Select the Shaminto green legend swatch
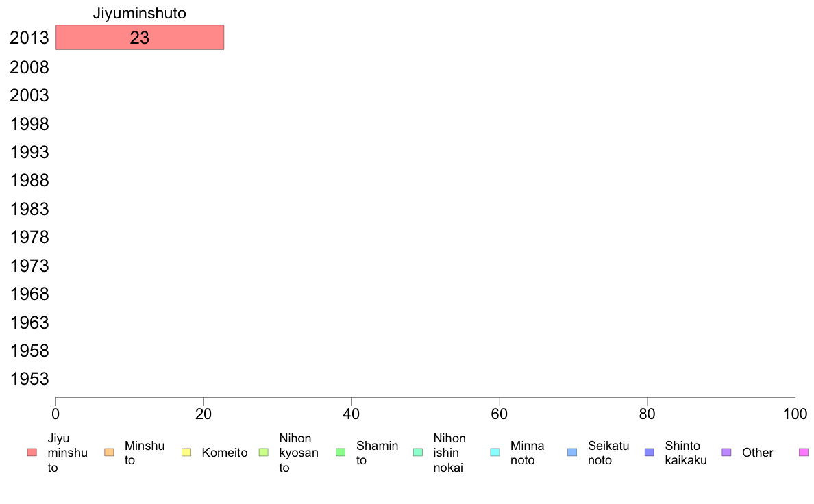The image size is (814, 504). click(341, 452)
